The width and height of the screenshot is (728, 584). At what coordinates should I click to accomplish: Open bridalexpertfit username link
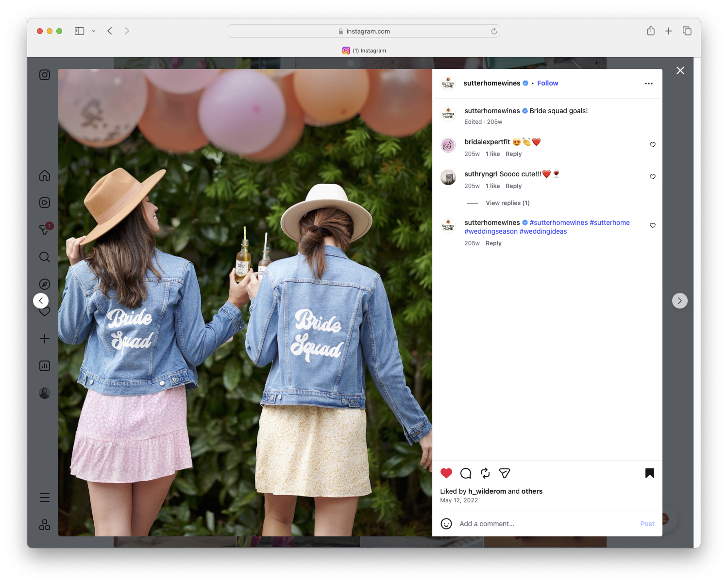[487, 142]
